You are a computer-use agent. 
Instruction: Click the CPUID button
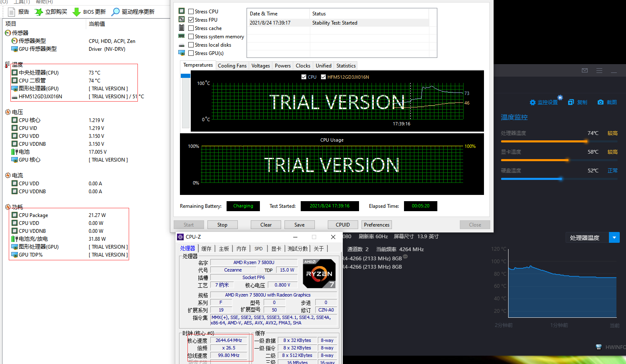(343, 225)
